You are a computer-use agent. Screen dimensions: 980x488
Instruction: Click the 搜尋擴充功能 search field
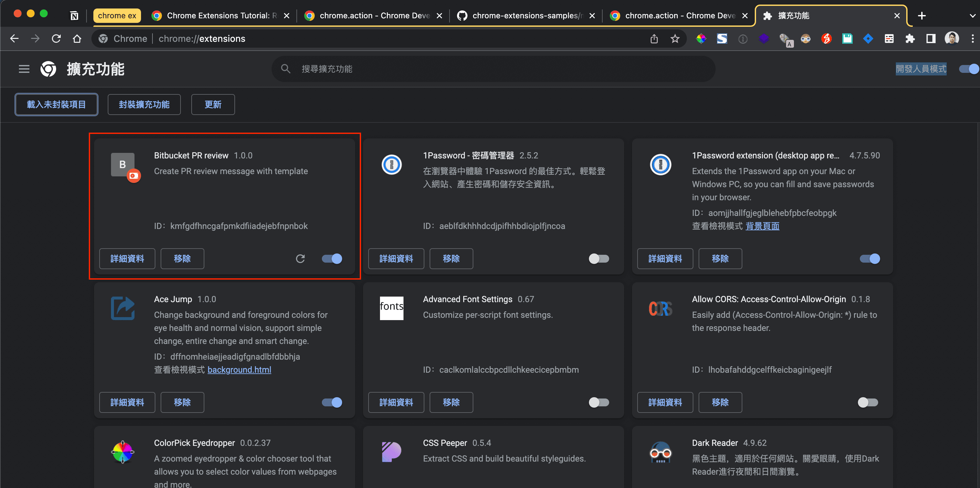(x=495, y=69)
